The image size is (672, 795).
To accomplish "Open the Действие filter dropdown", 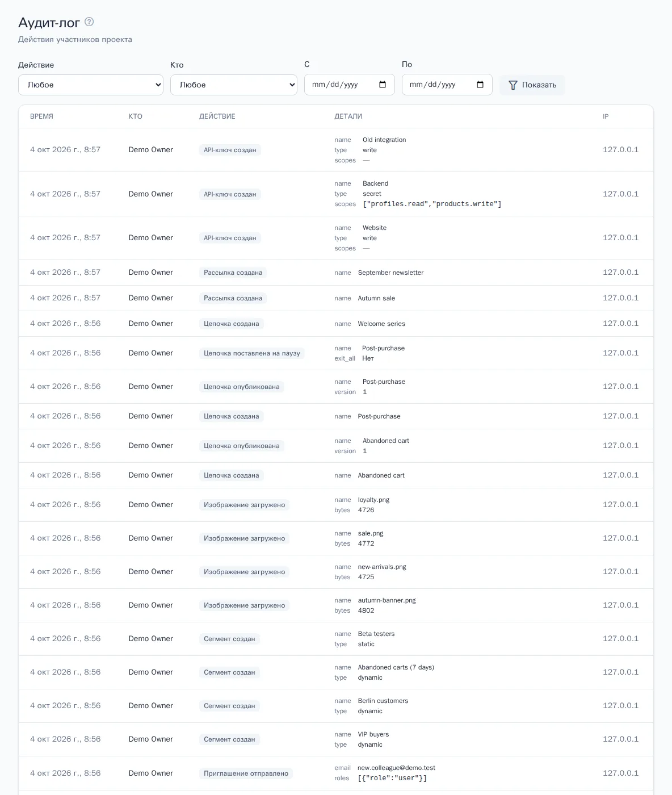I will tap(91, 85).
